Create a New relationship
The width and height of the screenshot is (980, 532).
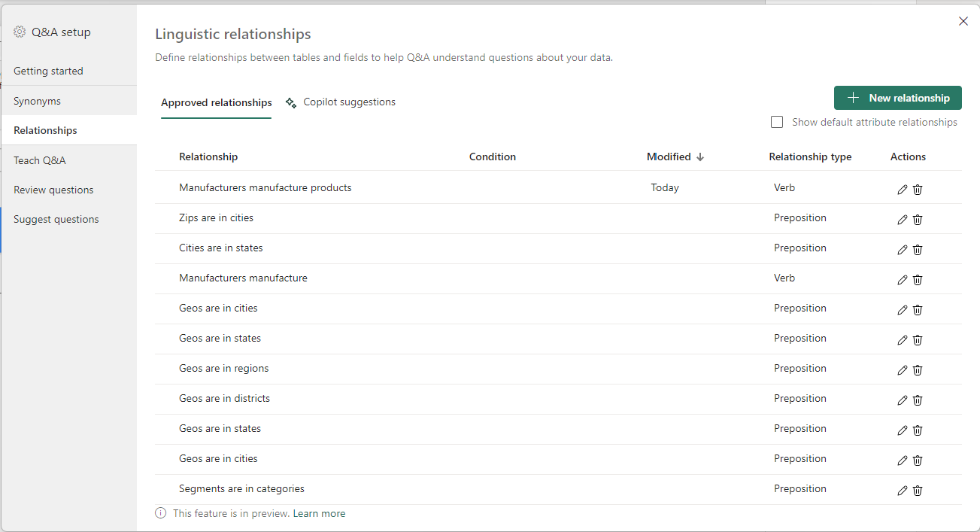point(898,98)
